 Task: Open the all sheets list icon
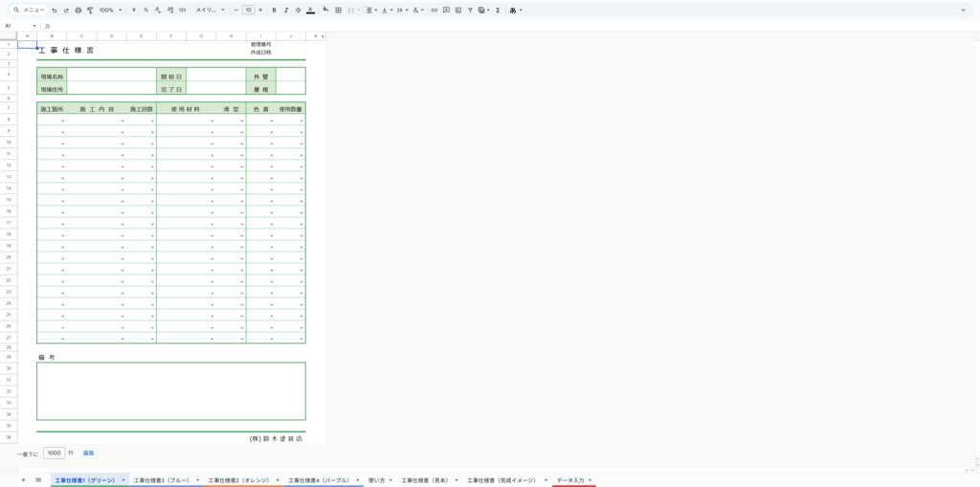38,479
